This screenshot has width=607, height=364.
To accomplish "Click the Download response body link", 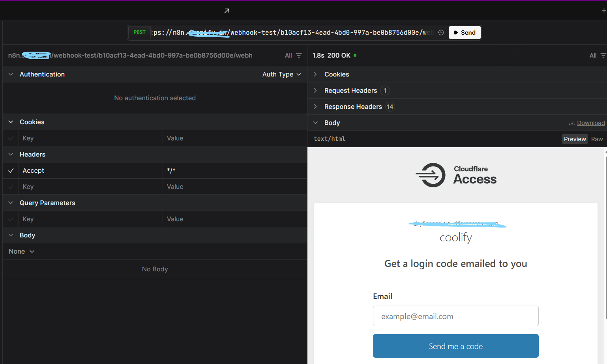I will [587, 123].
